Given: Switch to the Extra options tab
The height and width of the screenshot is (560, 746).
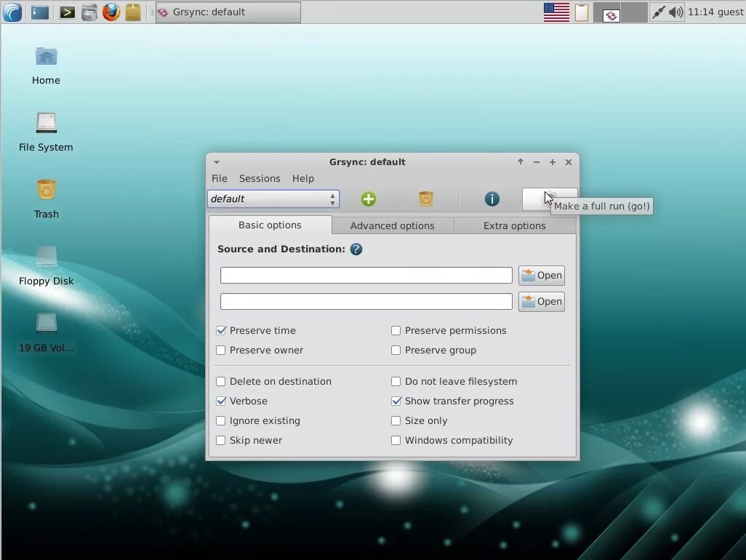Looking at the screenshot, I should click(x=515, y=226).
